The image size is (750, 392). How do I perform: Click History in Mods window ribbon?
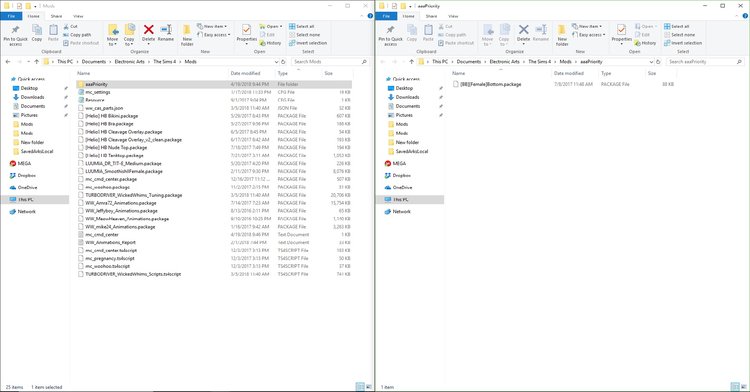pyautogui.click(x=270, y=43)
